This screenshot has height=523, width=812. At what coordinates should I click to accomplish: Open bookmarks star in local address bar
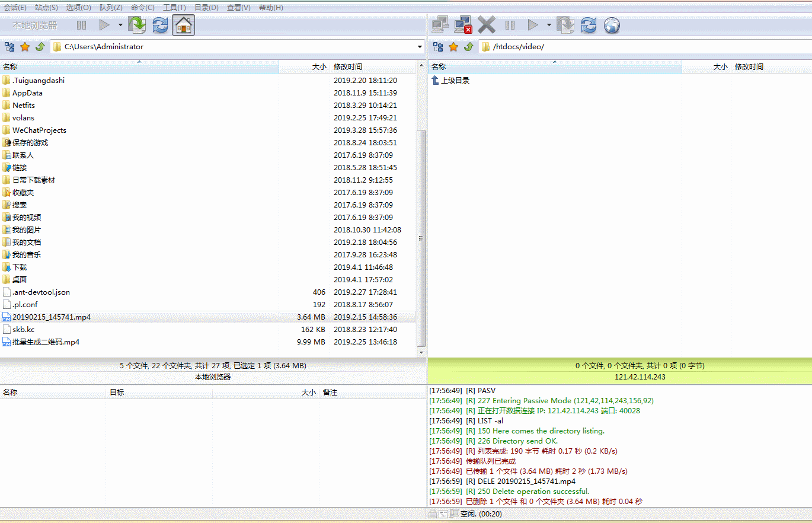point(25,47)
